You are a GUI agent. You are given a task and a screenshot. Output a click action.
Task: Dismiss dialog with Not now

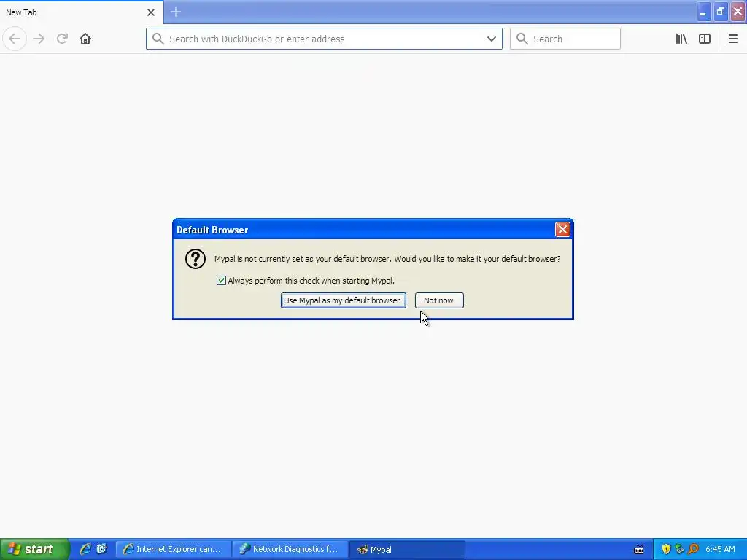click(438, 300)
